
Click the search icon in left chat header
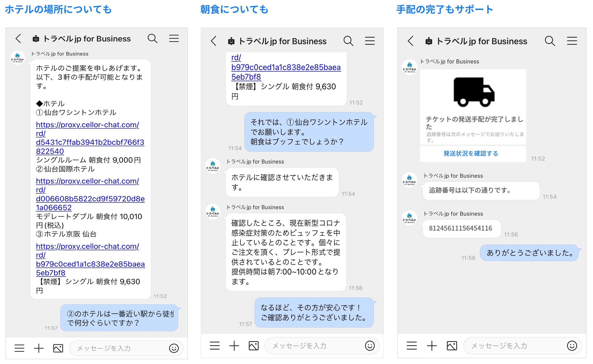click(x=152, y=38)
